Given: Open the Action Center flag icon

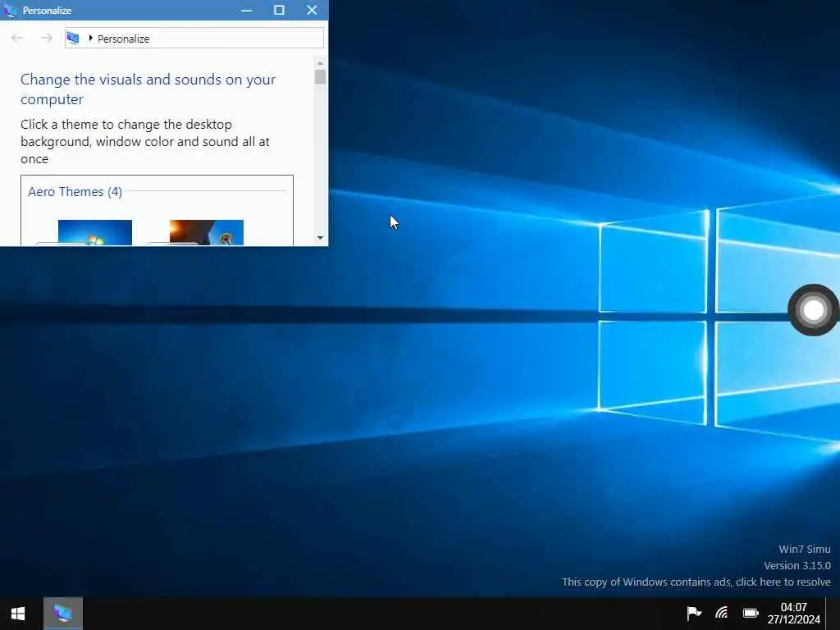Looking at the screenshot, I should pos(694,612).
